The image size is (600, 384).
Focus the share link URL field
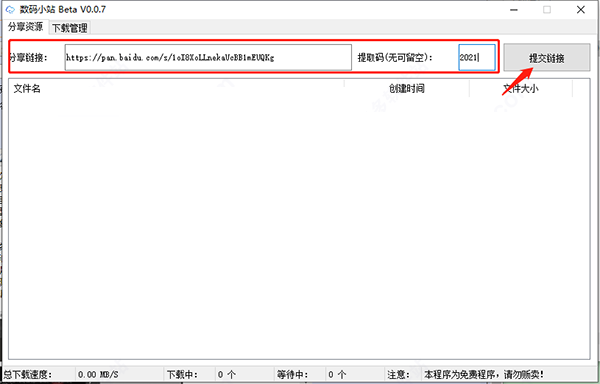208,57
